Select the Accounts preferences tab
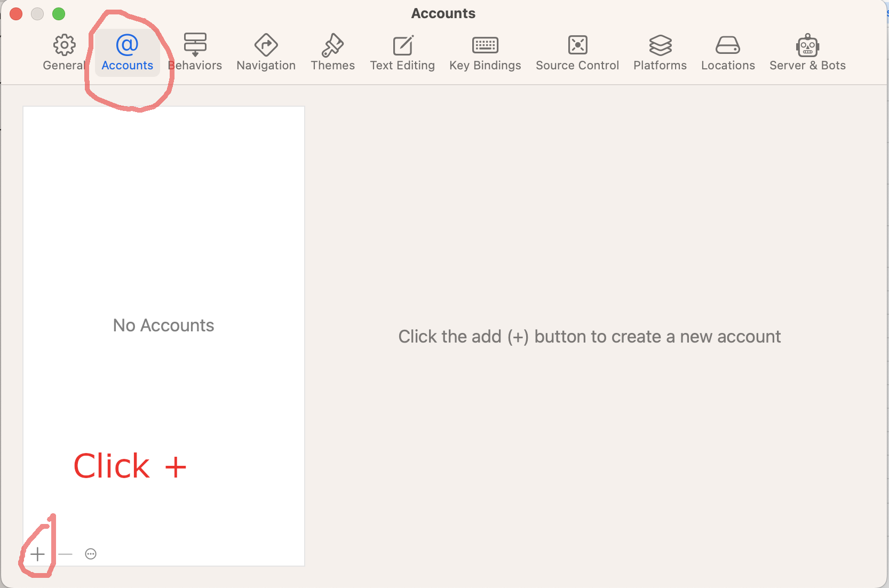This screenshot has height=588, width=889. pos(127,52)
